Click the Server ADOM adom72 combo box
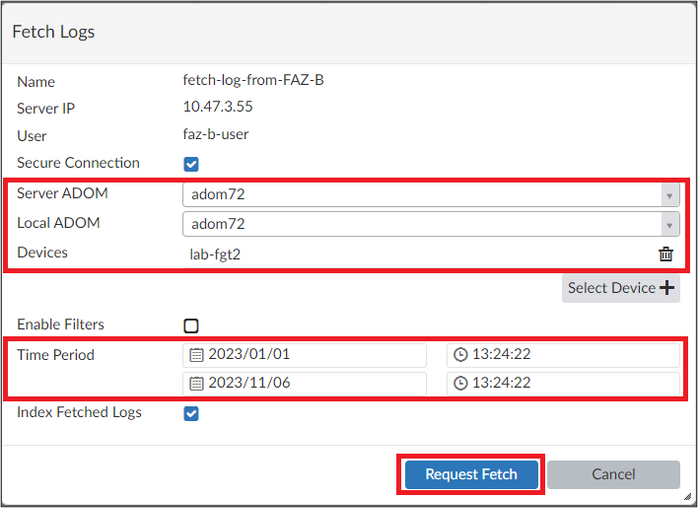 (x=420, y=196)
